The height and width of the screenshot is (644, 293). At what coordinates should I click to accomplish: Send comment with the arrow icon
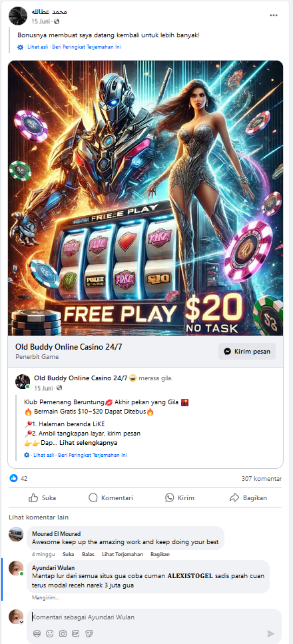(270, 634)
